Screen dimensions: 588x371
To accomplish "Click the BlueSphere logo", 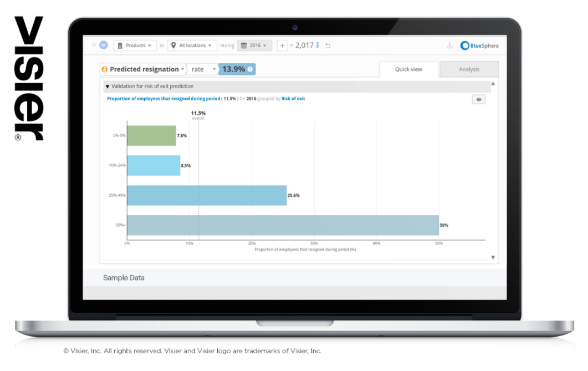I will click(x=478, y=45).
